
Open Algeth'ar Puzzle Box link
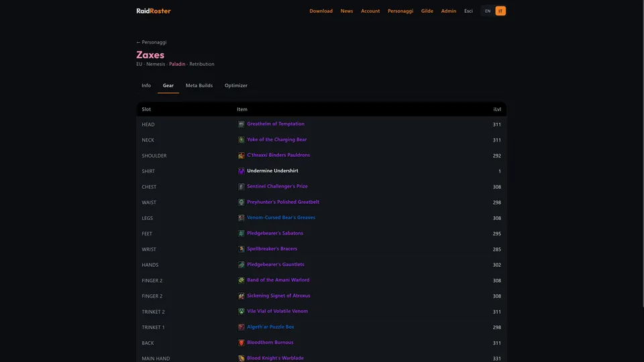point(270,326)
